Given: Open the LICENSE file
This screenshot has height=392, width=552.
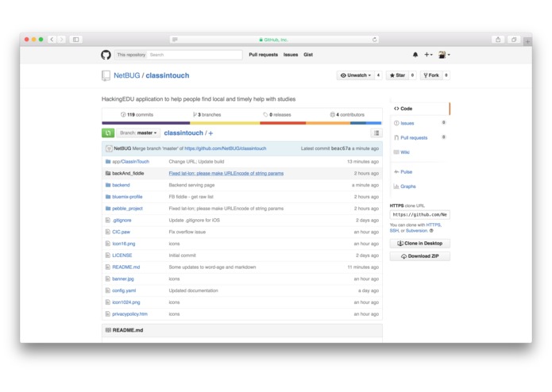Looking at the screenshot, I should pos(122,256).
